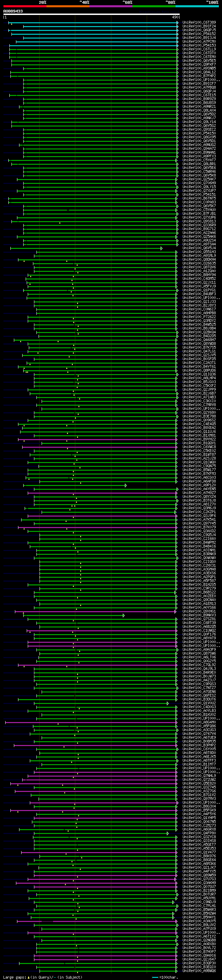Select hit label UniRef100_B3QP30

tap(199, 963)
